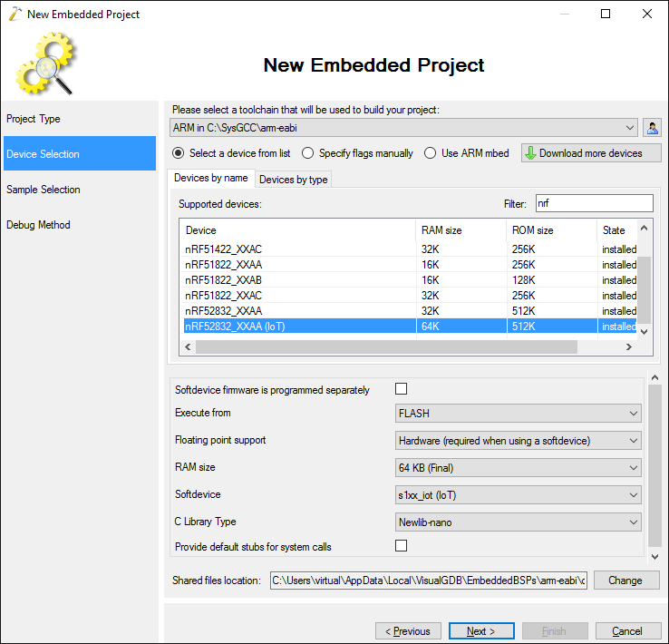Viewport: 669px width, 644px height.
Task: Click the 'State' column header
Action: (x=616, y=230)
